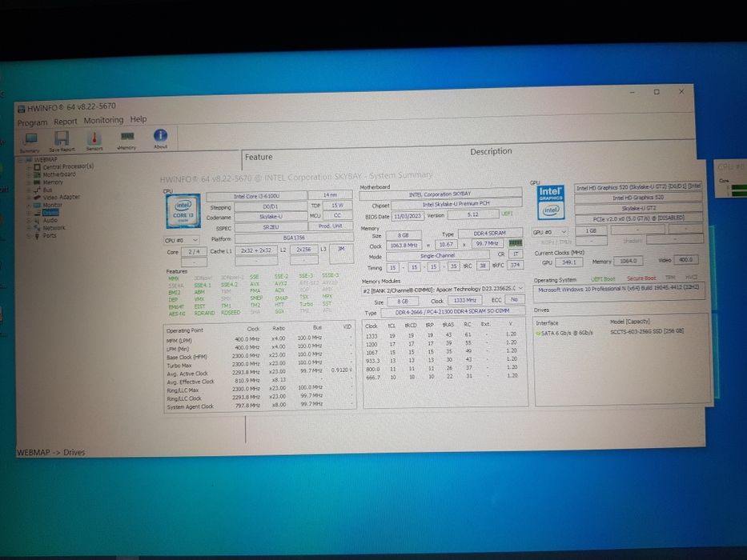747x560 pixels.
Task: Click DDR4-2666 / PC4-21300 module type field
Action: (452, 311)
